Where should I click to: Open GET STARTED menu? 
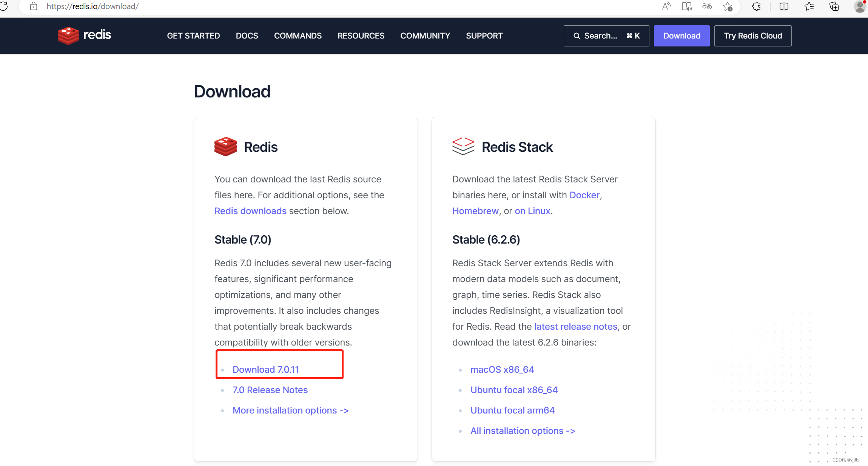pyautogui.click(x=193, y=36)
